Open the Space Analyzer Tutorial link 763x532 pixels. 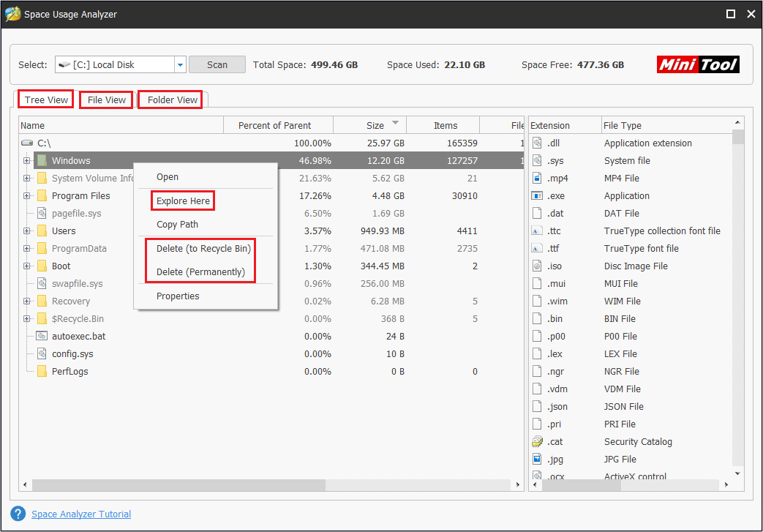pos(81,514)
